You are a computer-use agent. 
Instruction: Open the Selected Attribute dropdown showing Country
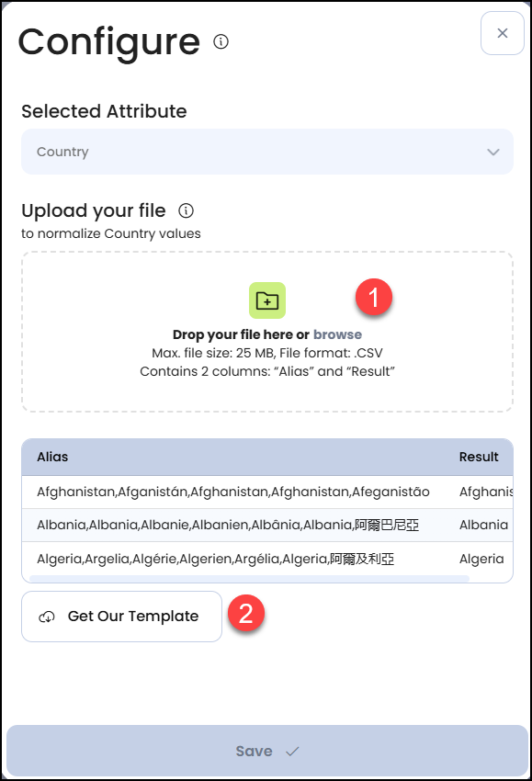[266, 151]
